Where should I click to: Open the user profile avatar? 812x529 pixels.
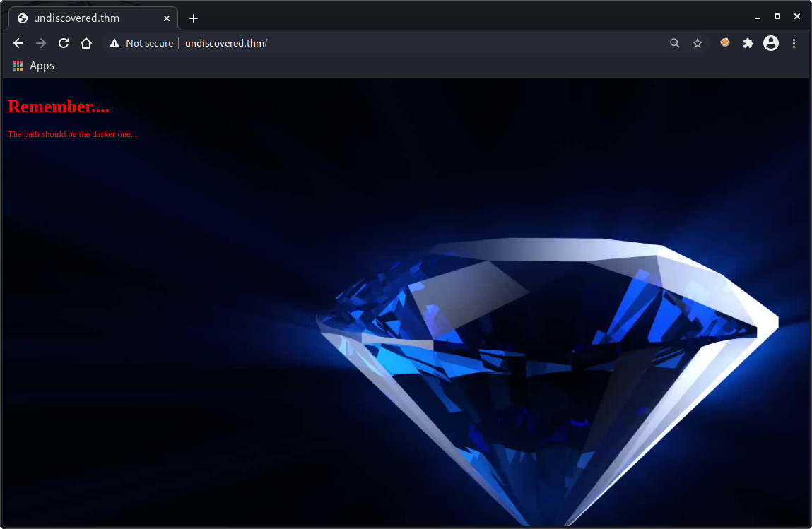pos(771,43)
